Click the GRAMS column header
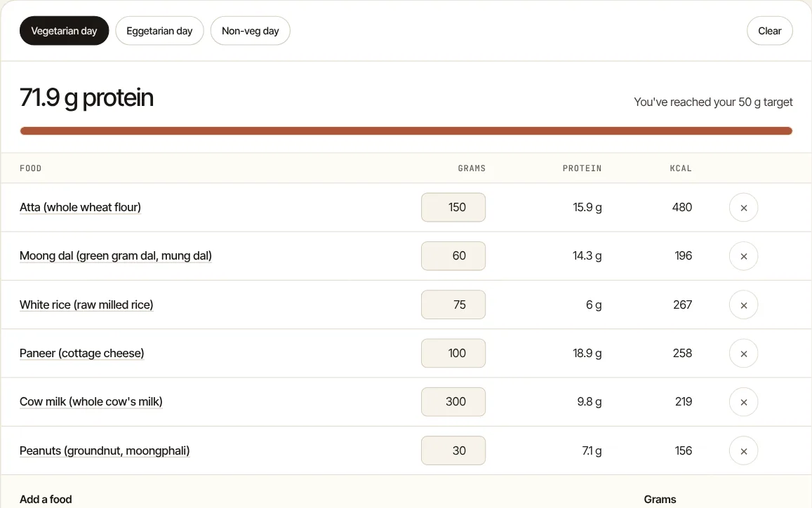The image size is (812, 508). point(472,168)
